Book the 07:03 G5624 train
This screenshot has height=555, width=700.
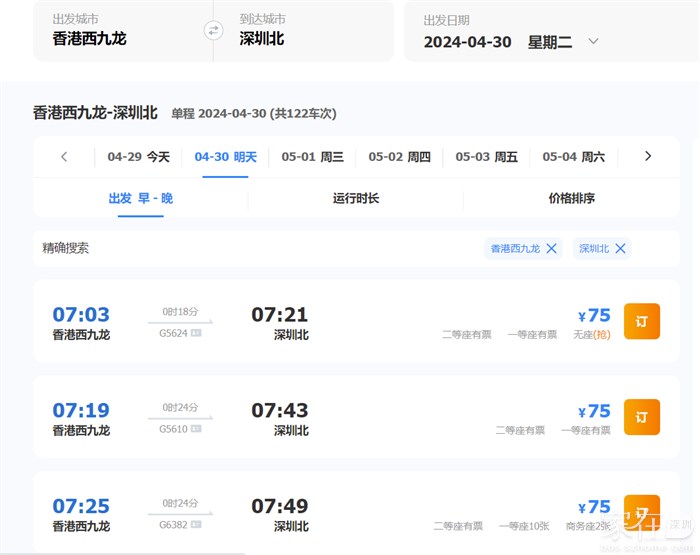click(642, 321)
